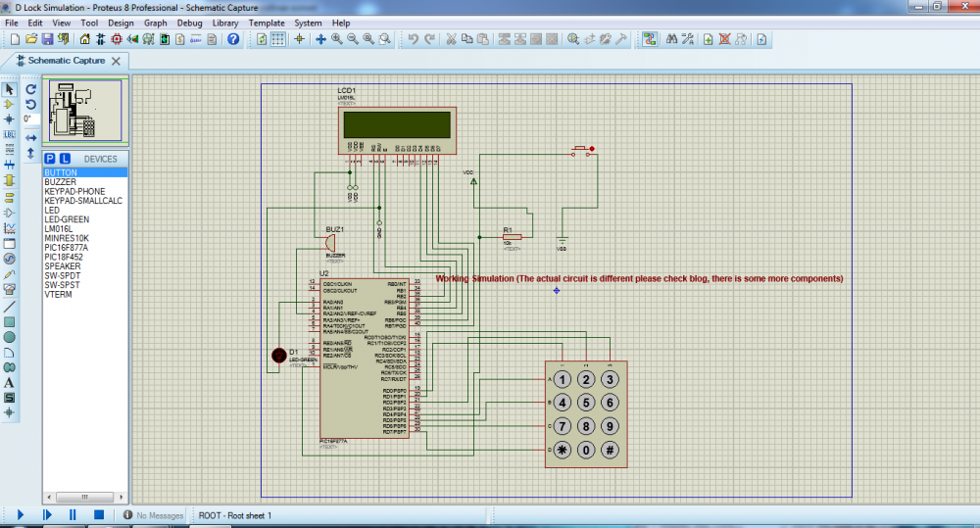Select the Component mode tool
Viewport: 980px width, 528px height.
(10, 104)
